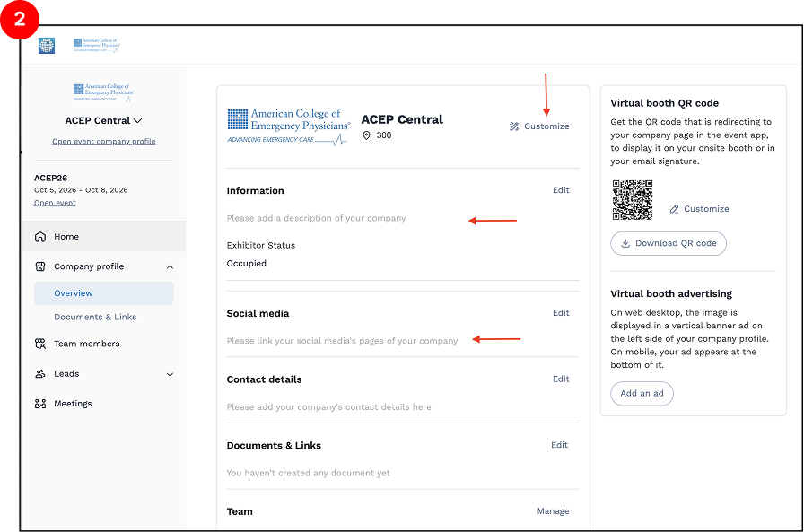Open the Team members page
This screenshot has width=804, height=532.
(x=87, y=344)
